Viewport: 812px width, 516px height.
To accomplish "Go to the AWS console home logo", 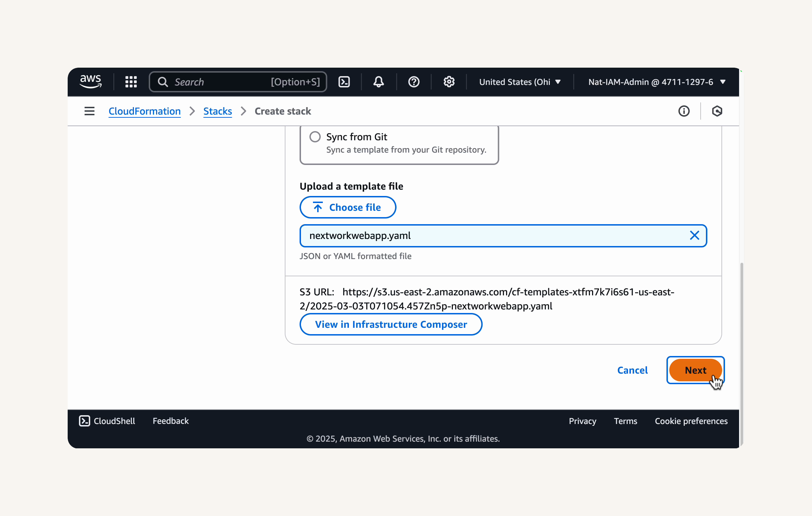I will click(x=91, y=81).
